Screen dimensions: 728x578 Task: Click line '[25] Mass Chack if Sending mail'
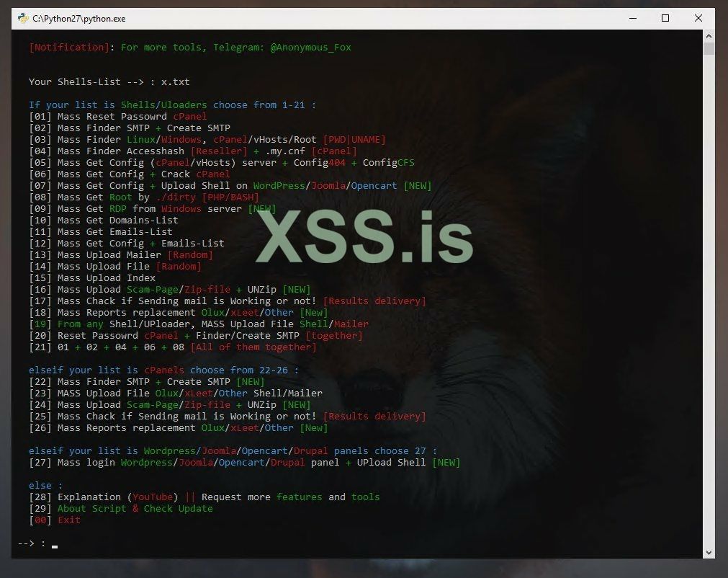[x=228, y=417]
